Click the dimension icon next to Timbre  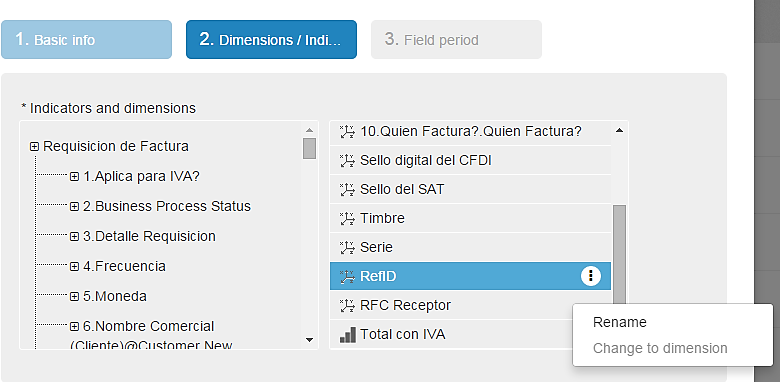347,218
